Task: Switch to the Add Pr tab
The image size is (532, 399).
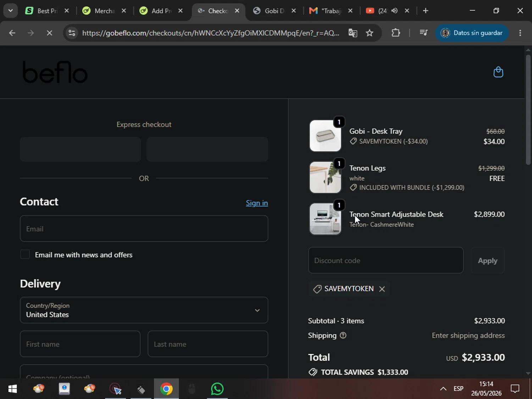Action: point(161,11)
